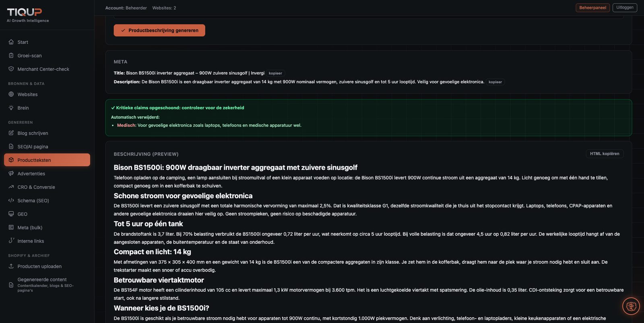Click Productbeschrijving genereren button
The height and width of the screenshot is (323, 644).
159,30
